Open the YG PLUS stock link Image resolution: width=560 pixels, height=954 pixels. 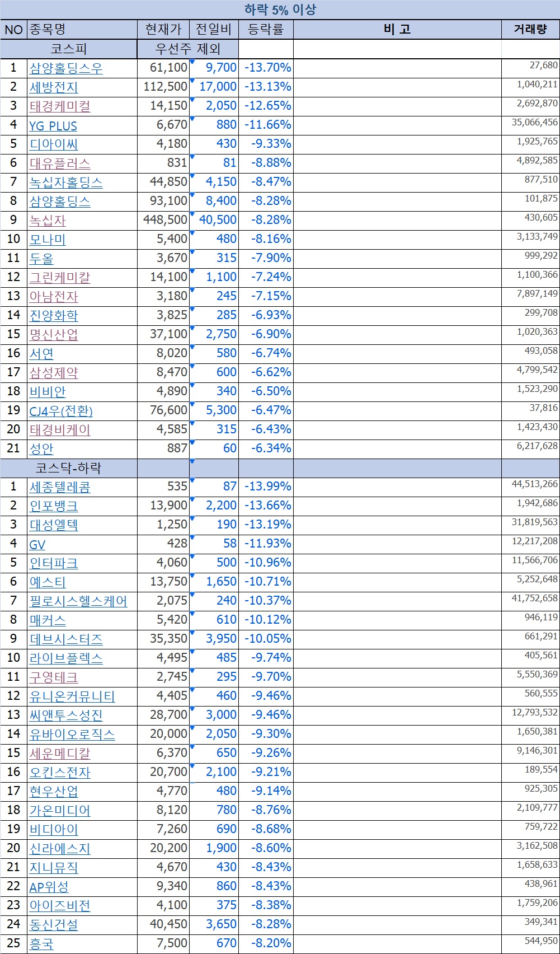(53, 125)
